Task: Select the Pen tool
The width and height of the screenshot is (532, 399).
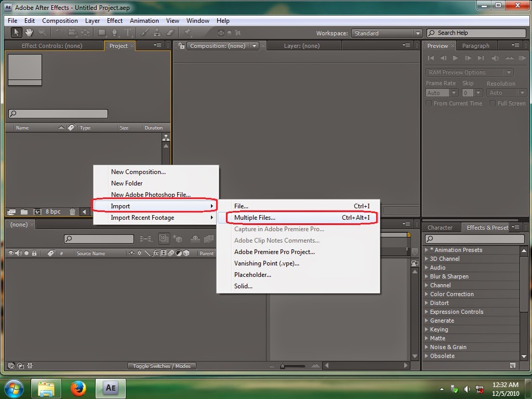Action: tap(115, 33)
